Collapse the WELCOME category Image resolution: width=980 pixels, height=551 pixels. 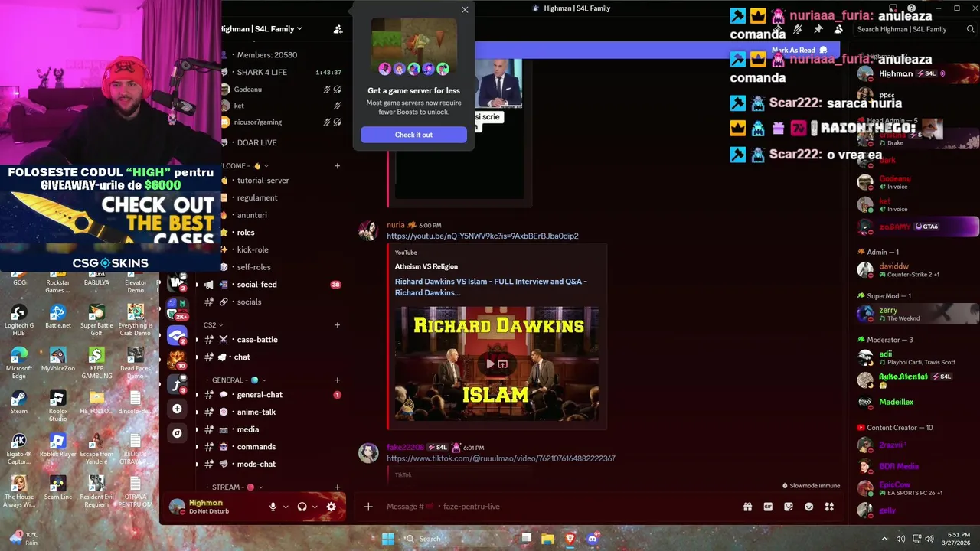coord(245,166)
